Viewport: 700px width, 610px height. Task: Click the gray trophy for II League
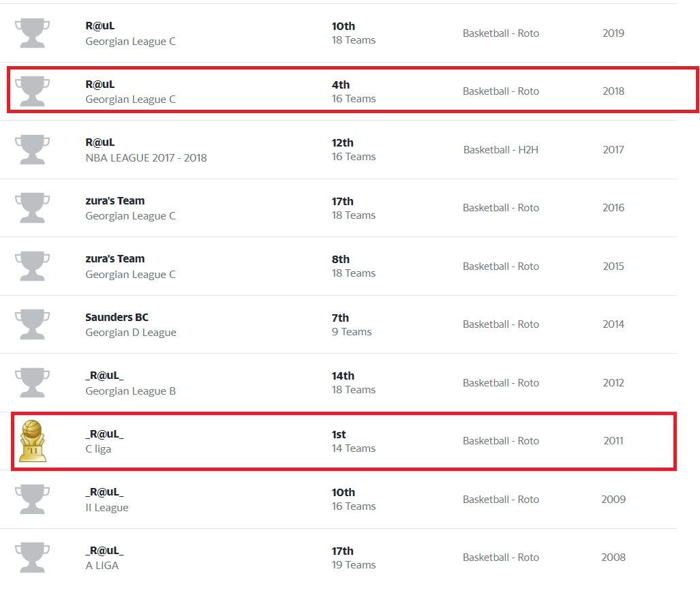tap(32, 499)
